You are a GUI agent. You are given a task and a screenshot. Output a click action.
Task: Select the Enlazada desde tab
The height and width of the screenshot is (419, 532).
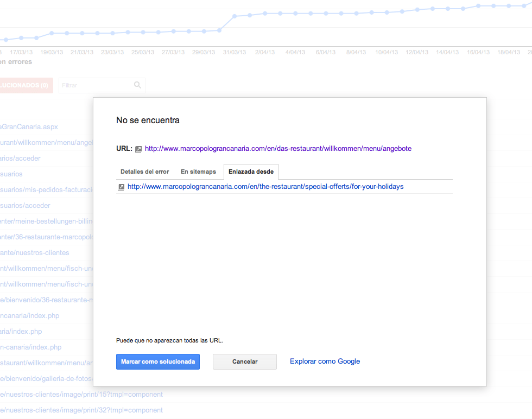click(251, 172)
